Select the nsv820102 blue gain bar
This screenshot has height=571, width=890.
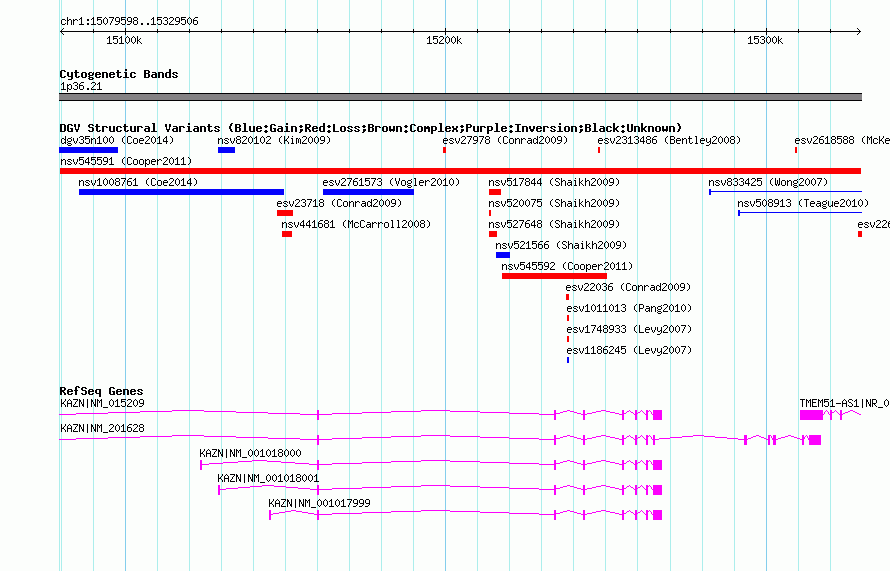[226, 150]
